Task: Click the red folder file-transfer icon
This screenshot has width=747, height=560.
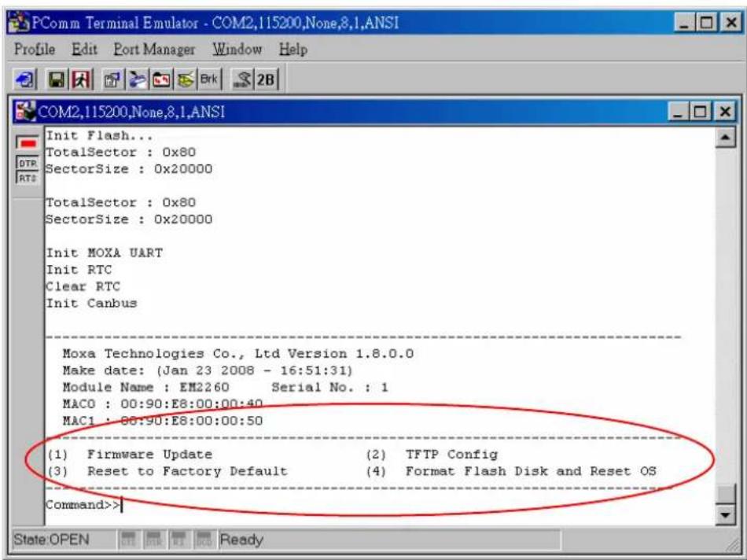Action: tap(161, 79)
